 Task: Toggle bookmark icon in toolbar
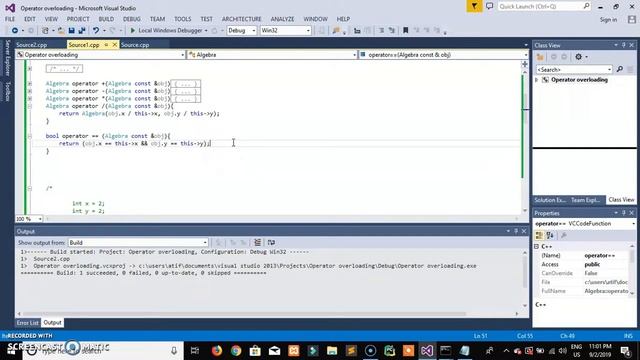click(405, 30)
